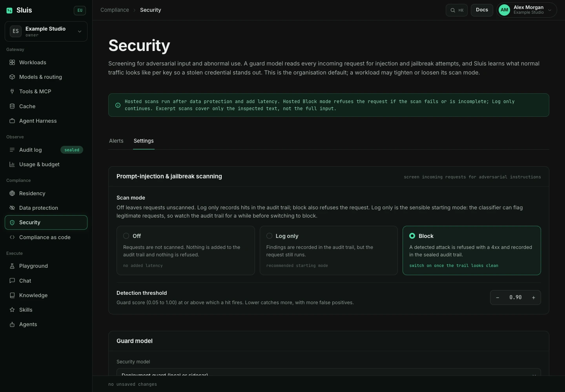Click the sealed badge on Audit log
The height and width of the screenshot is (392, 565).
point(72,150)
